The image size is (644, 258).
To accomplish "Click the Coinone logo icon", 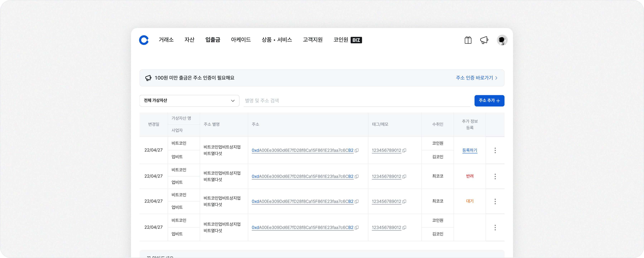I will [144, 40].
